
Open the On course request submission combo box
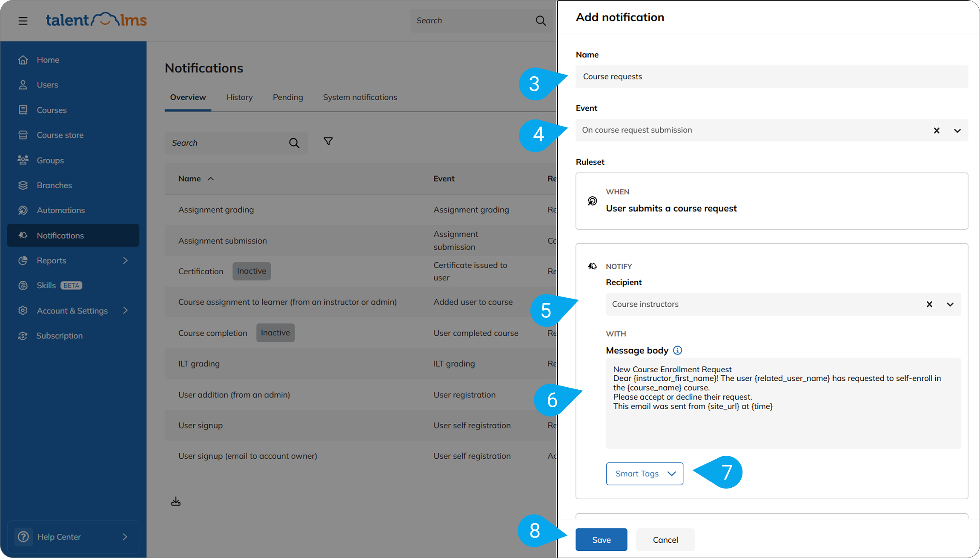click(772, 130)
